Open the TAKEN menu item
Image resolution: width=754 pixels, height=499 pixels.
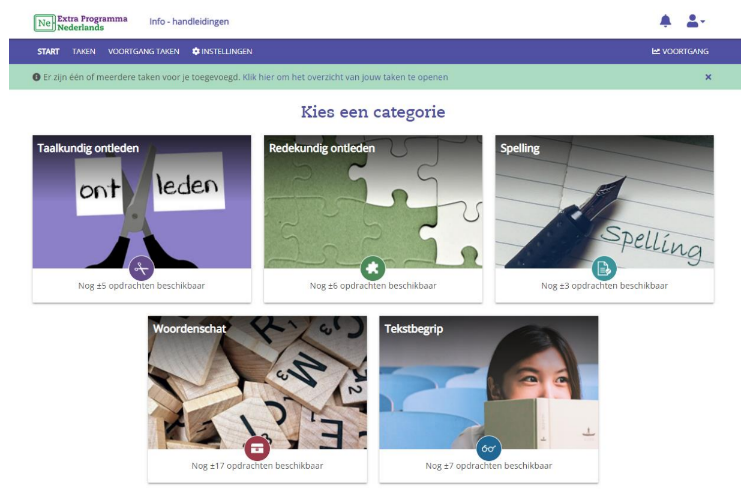click(84, 51)
